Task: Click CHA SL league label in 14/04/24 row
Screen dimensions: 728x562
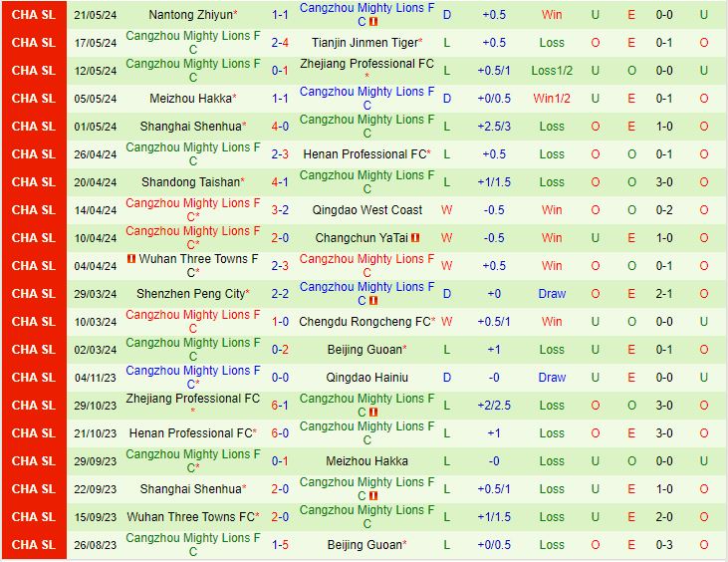Action: (x=34, y=210)
